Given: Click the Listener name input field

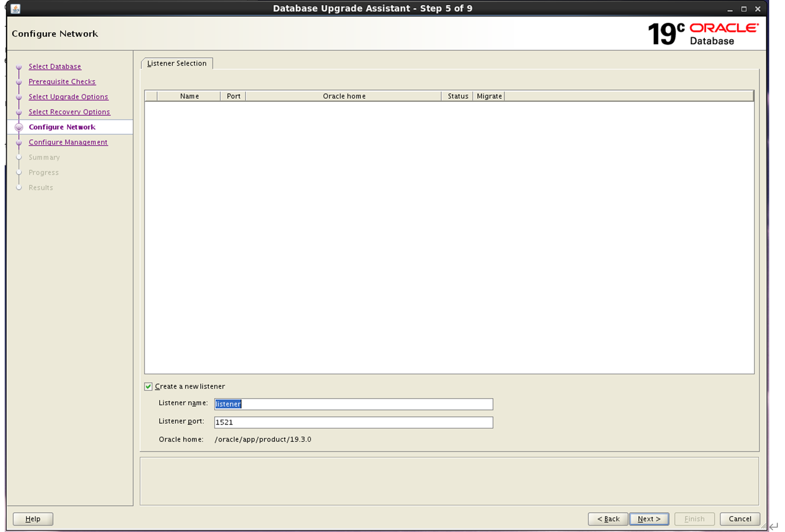Looking at the screenshot, I should coord(353,404).
